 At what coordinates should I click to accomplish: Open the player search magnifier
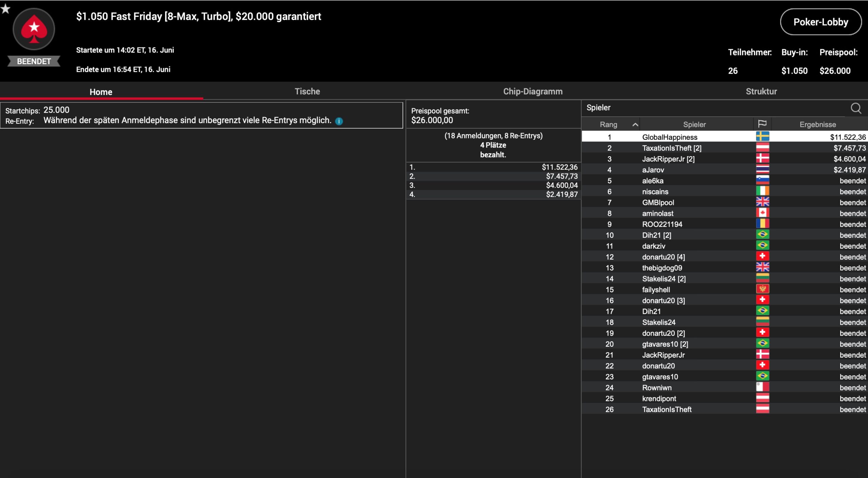[855, 108]
